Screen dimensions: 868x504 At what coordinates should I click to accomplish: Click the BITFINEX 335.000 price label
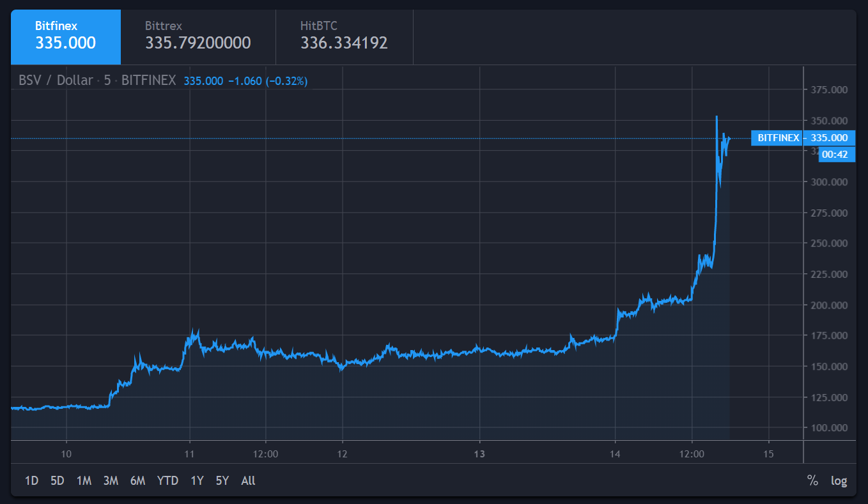(x=803, y=137)
